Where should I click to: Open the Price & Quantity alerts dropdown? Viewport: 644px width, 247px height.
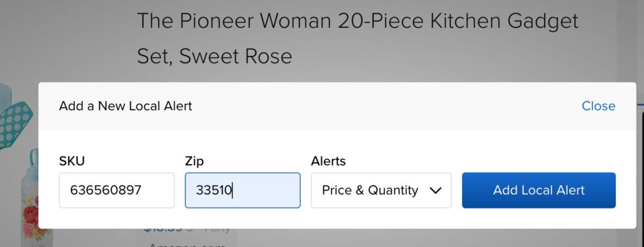381,190
